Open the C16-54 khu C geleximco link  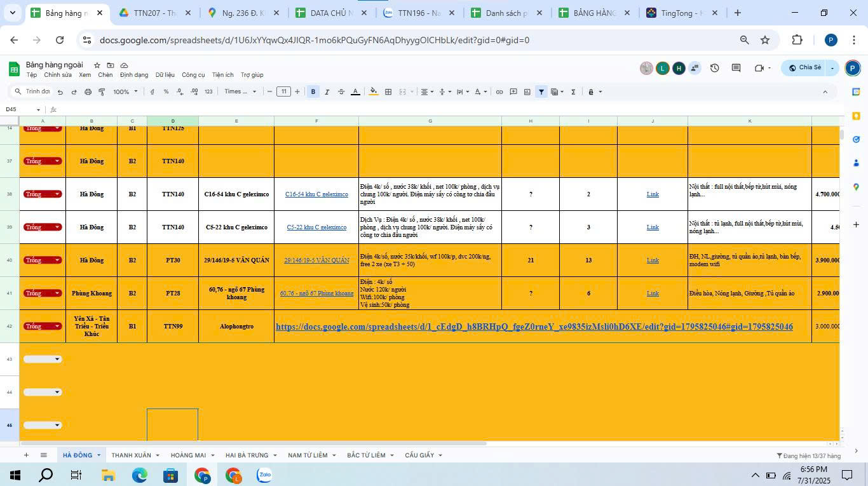tap(316, 194)
